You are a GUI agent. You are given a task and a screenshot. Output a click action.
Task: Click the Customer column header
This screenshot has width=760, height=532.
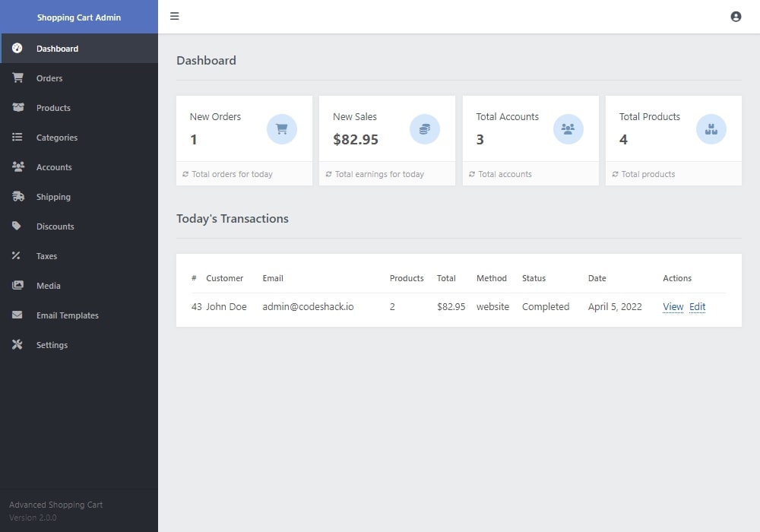[224, 278]
